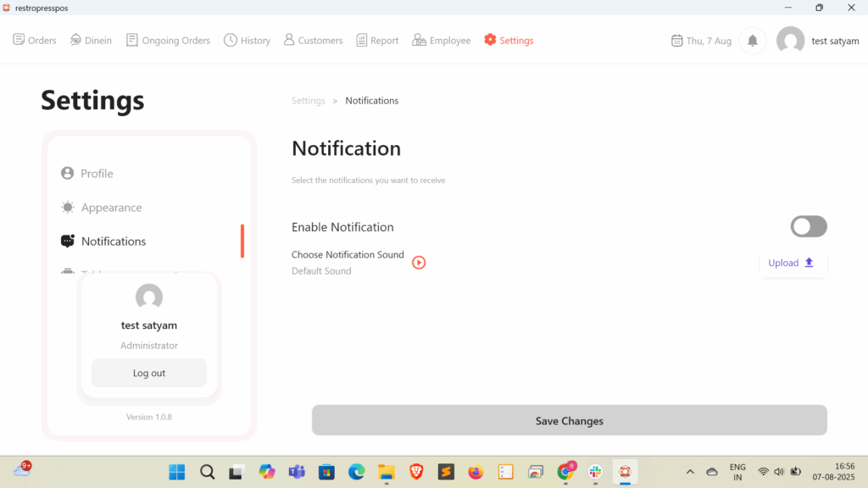
Task: Open the Orders tab
Action: click(x=35, y=41)
